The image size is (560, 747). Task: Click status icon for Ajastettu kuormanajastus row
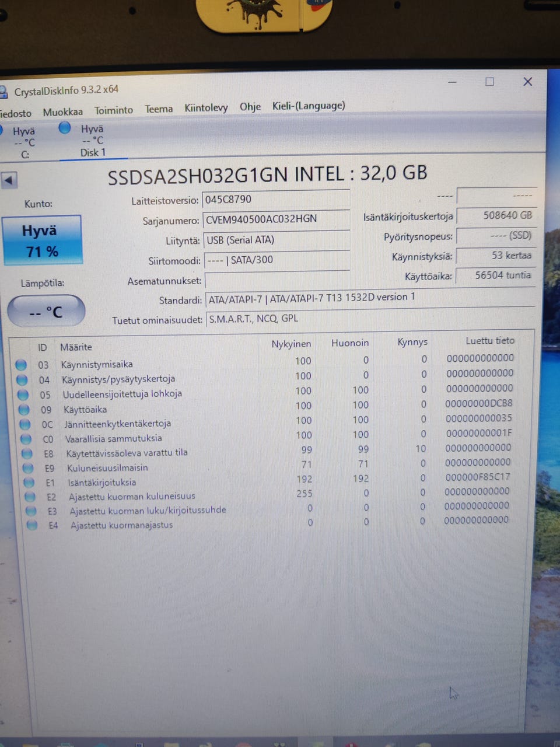pyautogui.click(x=32, y=525)
